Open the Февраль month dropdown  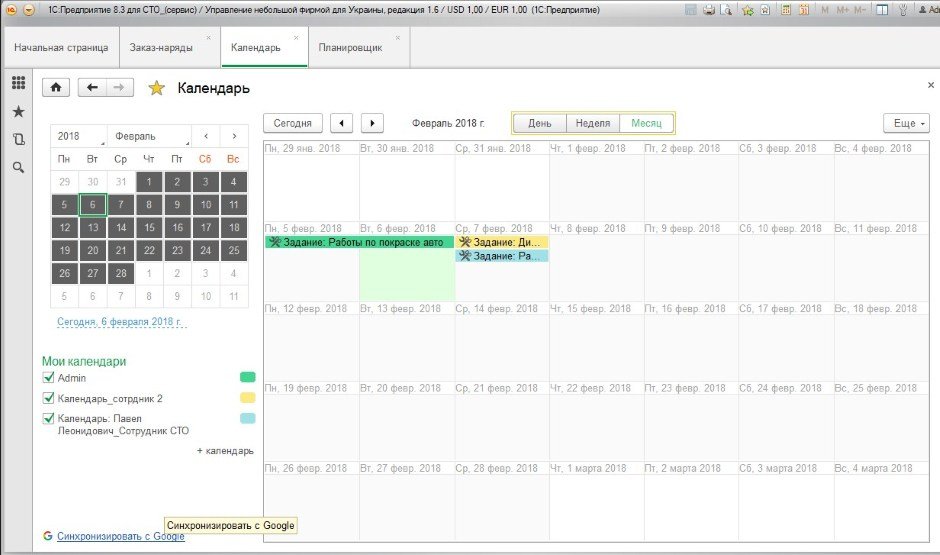coord(150,136)
